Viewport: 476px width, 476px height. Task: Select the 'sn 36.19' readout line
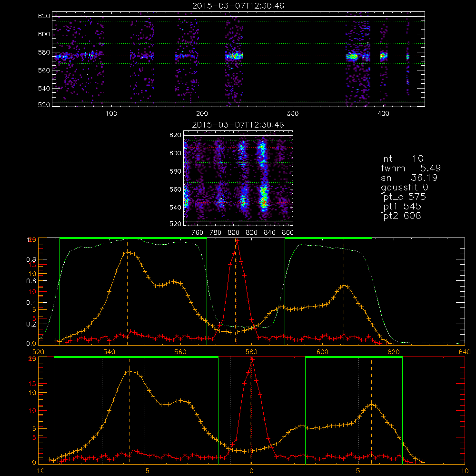409,178
